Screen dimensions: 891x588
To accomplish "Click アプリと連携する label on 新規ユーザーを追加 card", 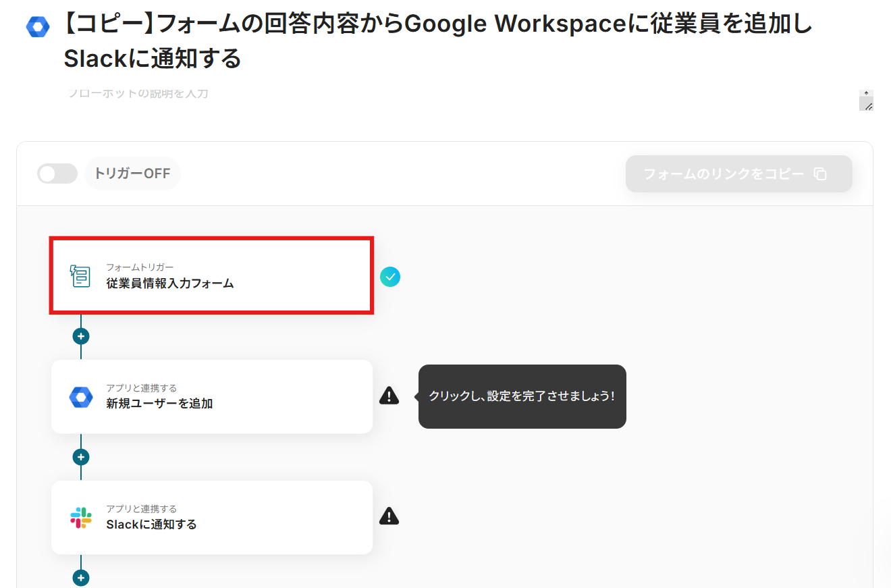I will pyautogui.click(x=142, y=388).
